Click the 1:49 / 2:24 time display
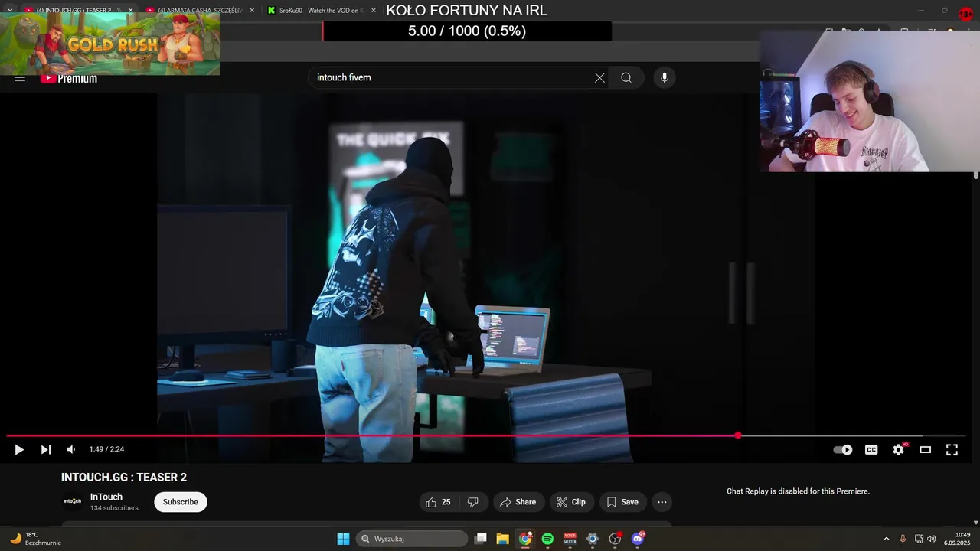 pyautogui.click(x=106, y=450)
